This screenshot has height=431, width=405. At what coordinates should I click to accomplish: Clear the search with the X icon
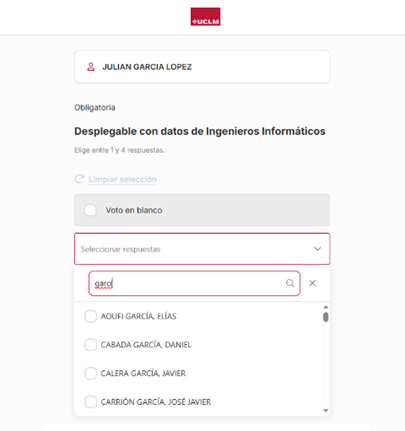coord(312,283)
